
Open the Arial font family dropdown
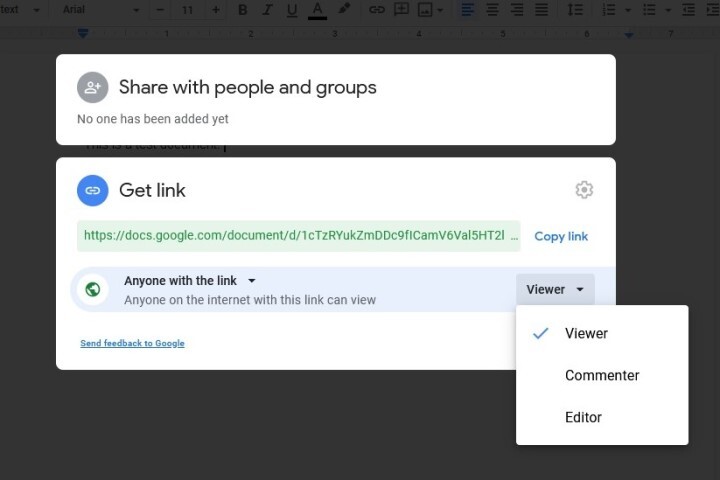pyautogui.click(x=101, y=10)
